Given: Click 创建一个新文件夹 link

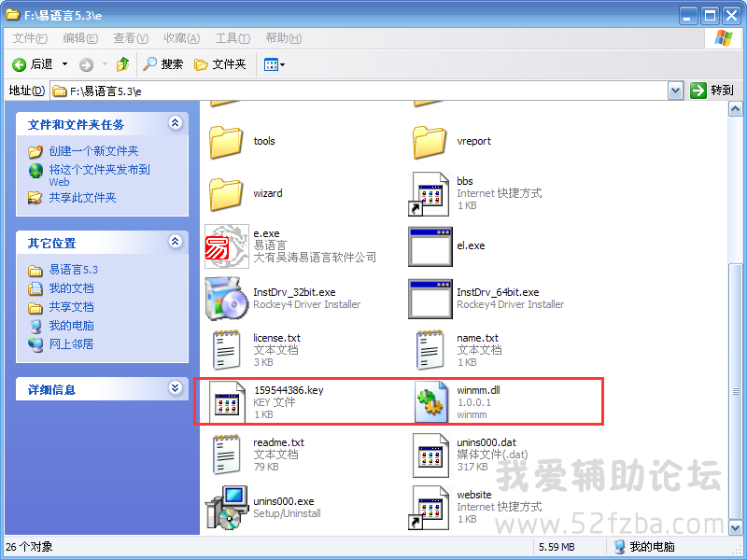Looking at the screenshot, I should (x=94, y=151).
